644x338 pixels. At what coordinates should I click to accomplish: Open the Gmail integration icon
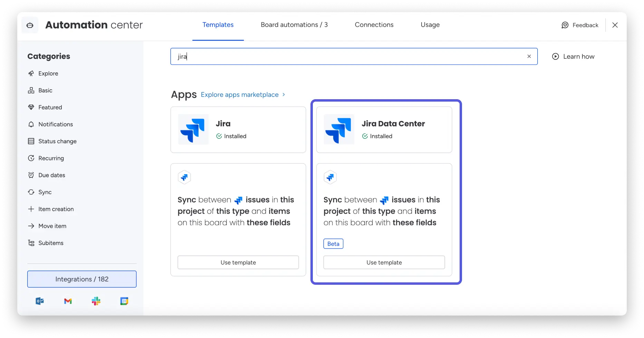[68, 301]
